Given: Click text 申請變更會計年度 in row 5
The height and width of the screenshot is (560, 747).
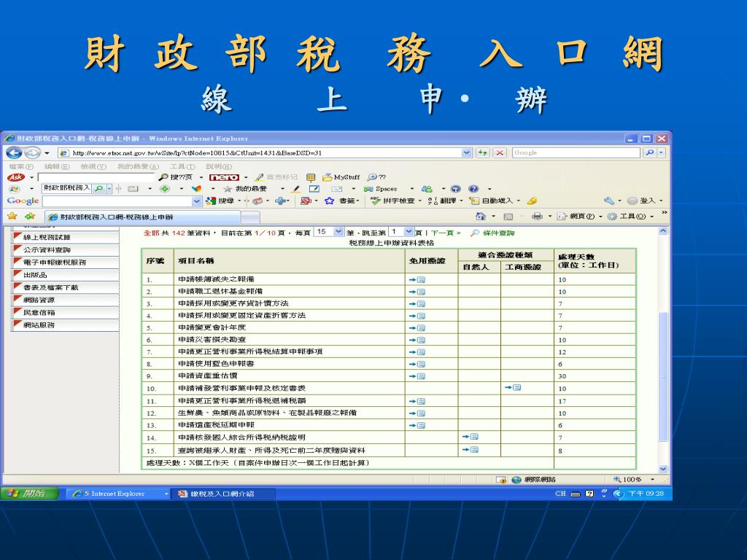Looking at the screenshot, I should (212, 327).
